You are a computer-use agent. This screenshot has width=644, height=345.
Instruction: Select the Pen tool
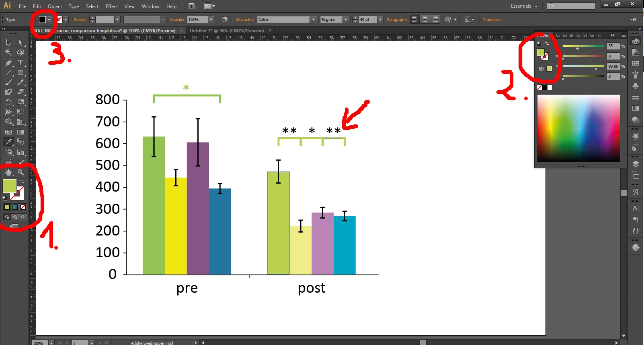8,63
